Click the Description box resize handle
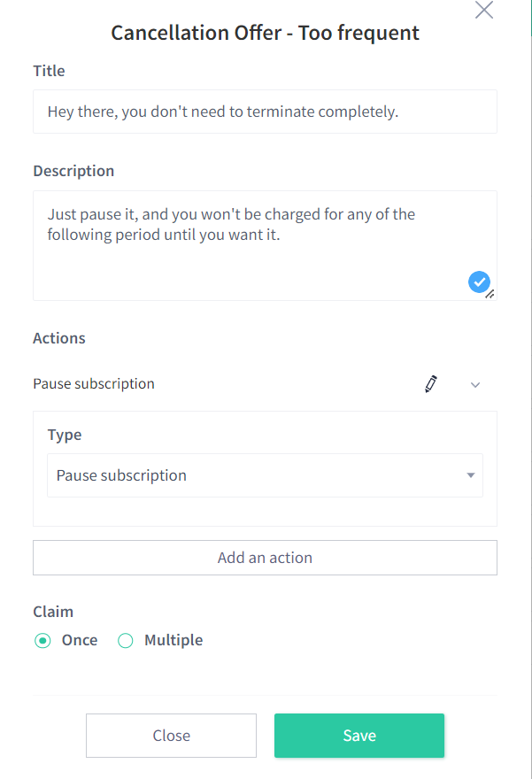 point(490,294)
